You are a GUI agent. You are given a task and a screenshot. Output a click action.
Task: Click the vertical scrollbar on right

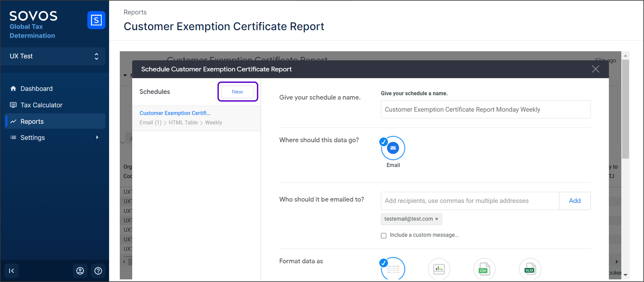[625, 109]
